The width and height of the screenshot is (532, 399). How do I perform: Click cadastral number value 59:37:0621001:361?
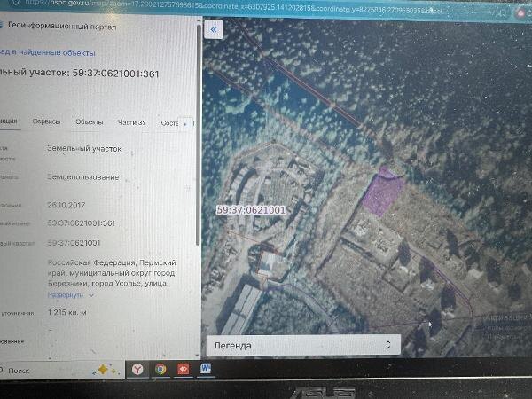pos(82,223)
